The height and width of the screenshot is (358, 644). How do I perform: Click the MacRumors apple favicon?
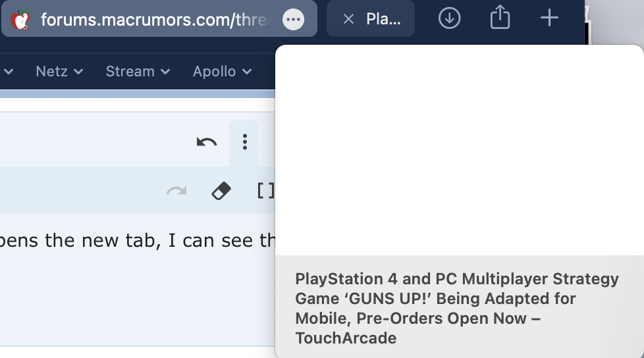pyautogui.click(x=20, y=19)
